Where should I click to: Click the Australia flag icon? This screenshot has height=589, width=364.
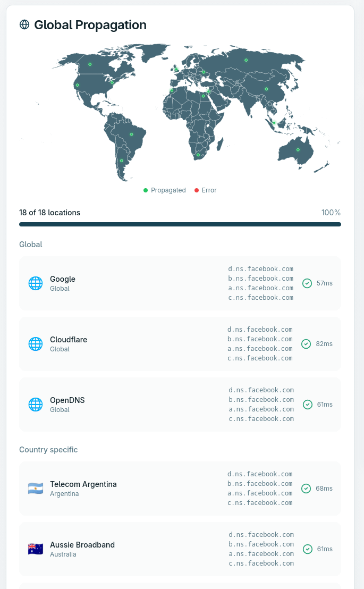pyautogui.click(x=36, y=549)
